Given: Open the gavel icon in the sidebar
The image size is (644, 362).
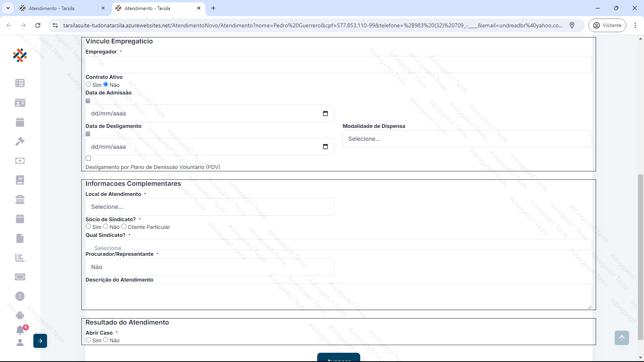Looking at the screenshot, I should point(20,141).
